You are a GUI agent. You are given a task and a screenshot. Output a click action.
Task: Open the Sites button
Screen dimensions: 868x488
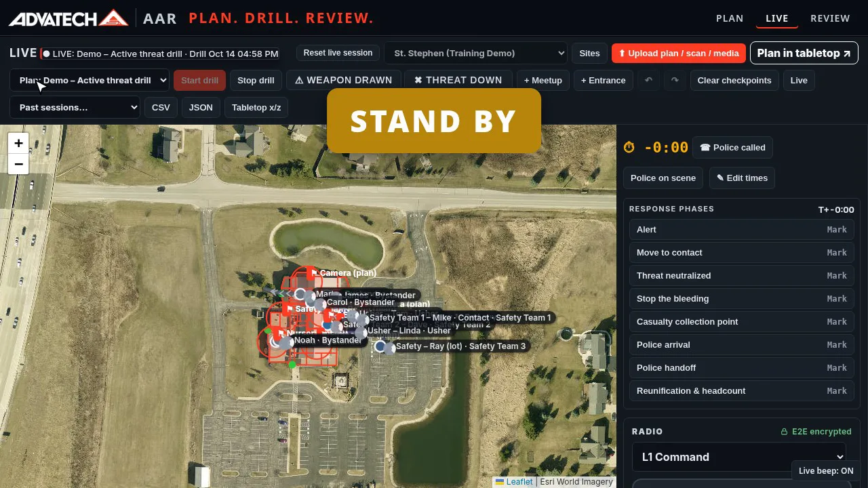click(x=589, y=53)
